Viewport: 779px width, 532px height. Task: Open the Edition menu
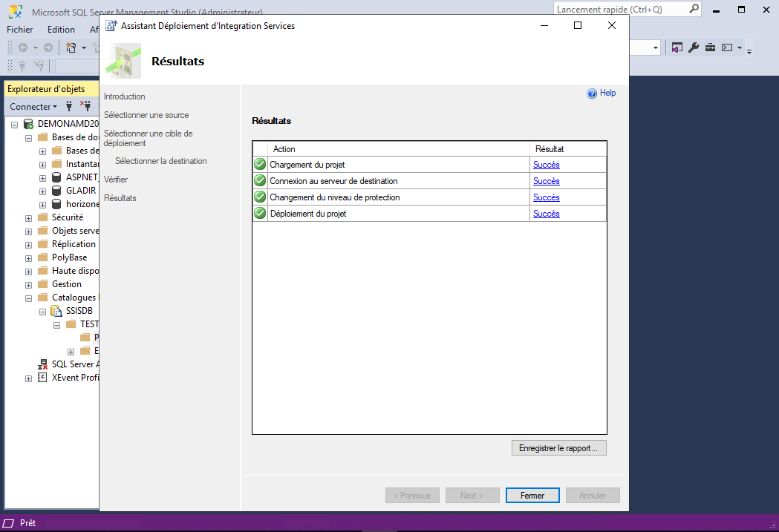click(61, 30)
